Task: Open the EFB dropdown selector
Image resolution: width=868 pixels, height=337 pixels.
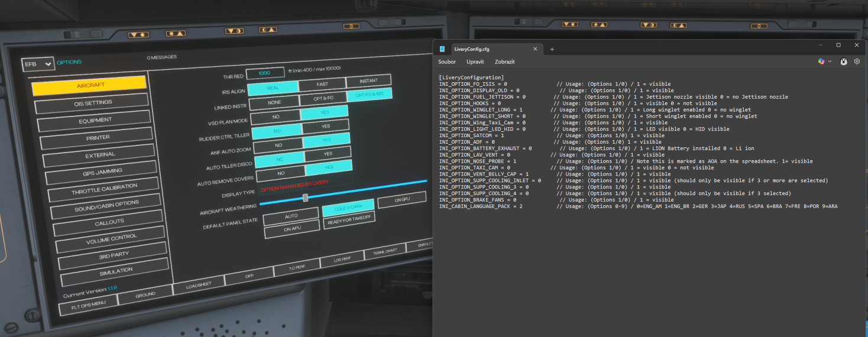Action: pyautogui.click(x=38, y=63)
